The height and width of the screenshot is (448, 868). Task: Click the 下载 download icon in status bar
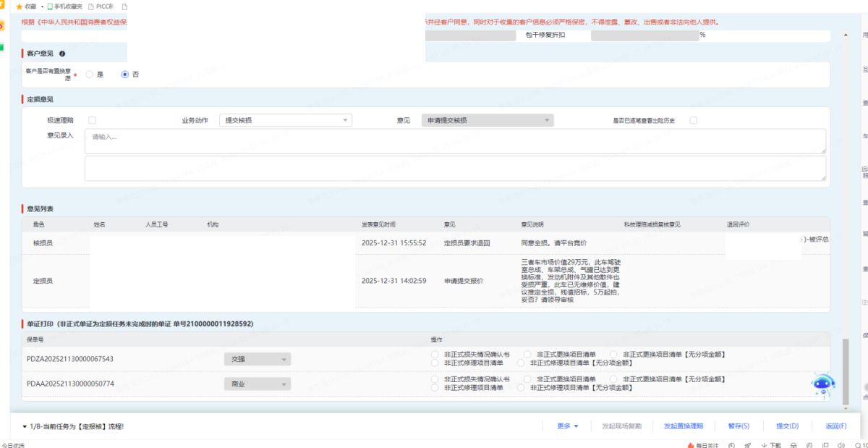765,444
